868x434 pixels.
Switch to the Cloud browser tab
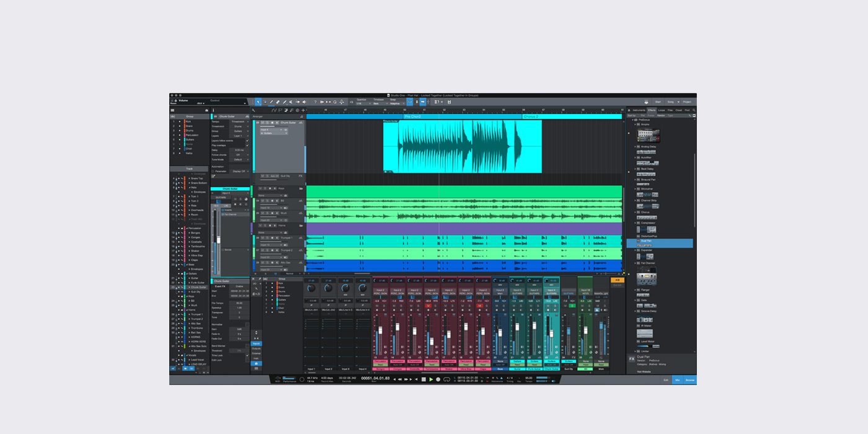(x=678, y=110)
